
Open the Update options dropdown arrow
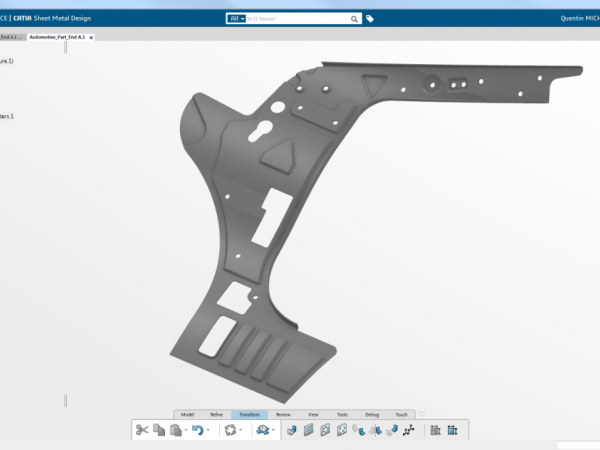click(x=241, y=430)
